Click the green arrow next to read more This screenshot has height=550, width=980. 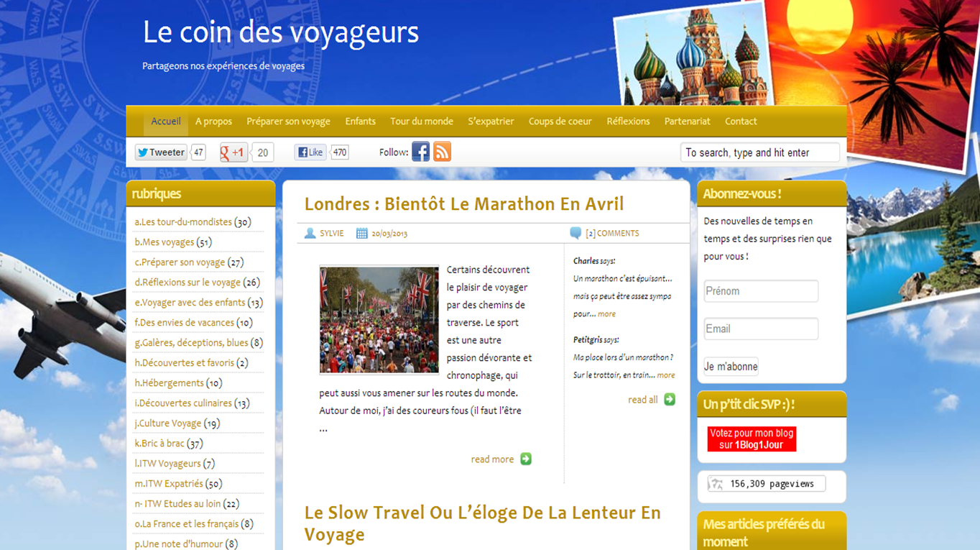click(526, 459)
